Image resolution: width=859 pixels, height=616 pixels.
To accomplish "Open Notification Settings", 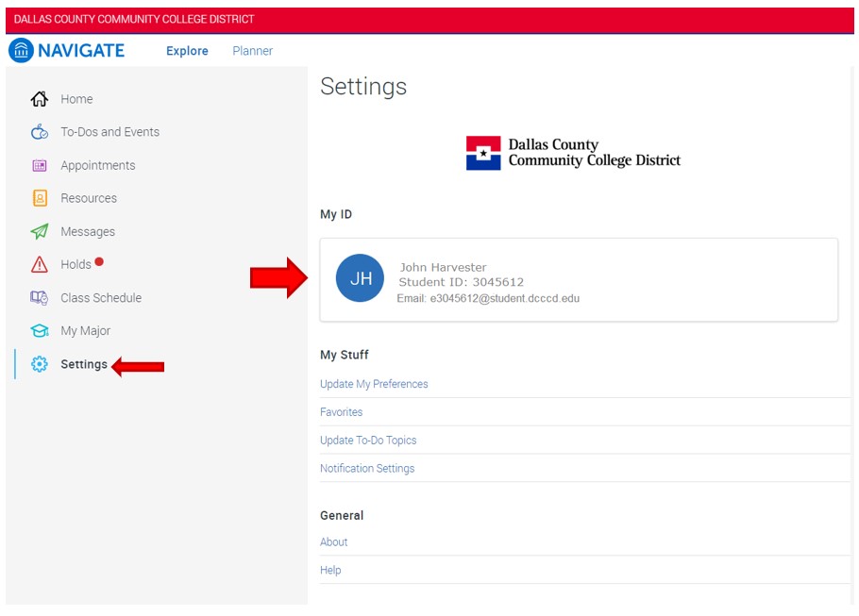I will pyautogui.click(x=367, y=469).
